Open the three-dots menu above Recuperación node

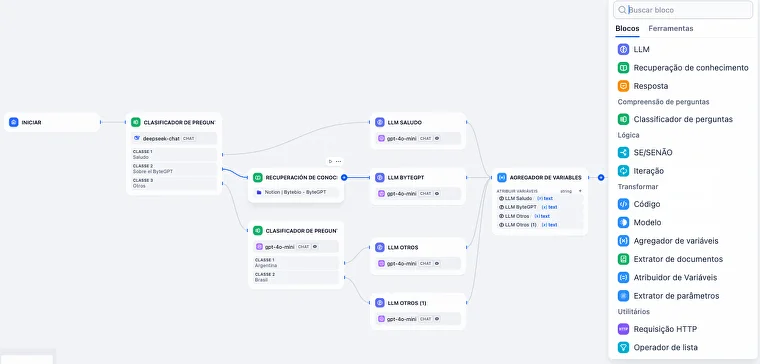338,161
